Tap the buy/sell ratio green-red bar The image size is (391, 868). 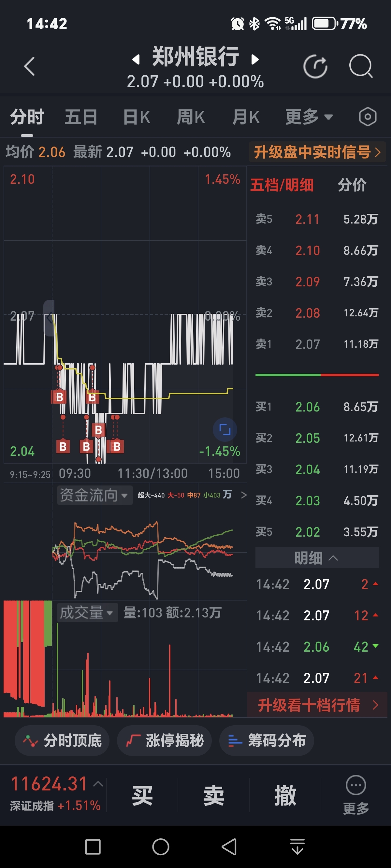(x=317, y=375)
